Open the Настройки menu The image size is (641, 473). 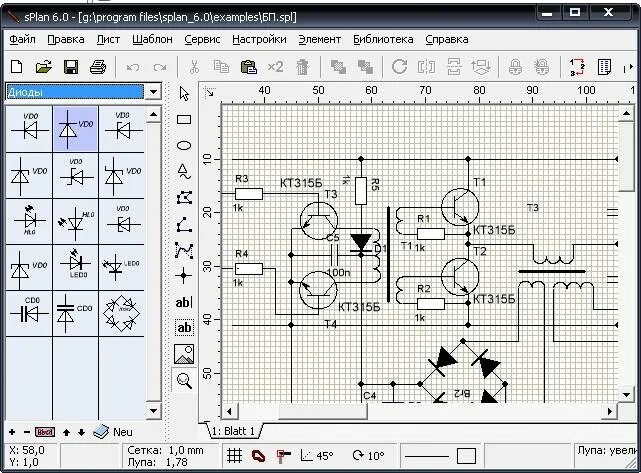(x=259, y=39)
